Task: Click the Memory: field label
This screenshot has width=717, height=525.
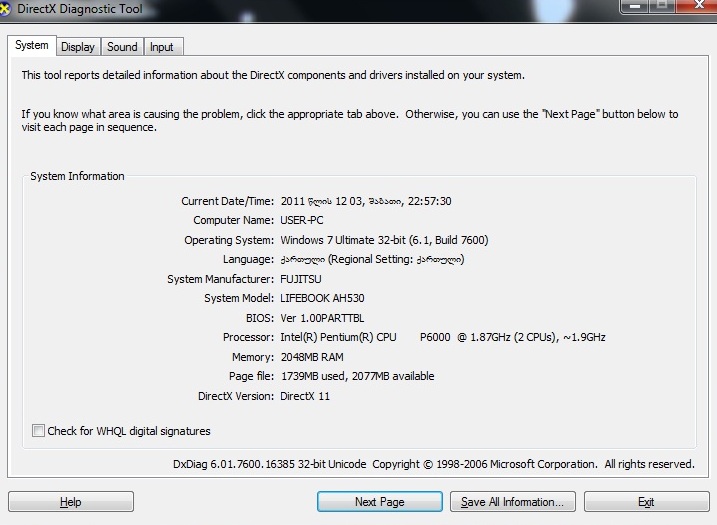Action: pos(253,357)
